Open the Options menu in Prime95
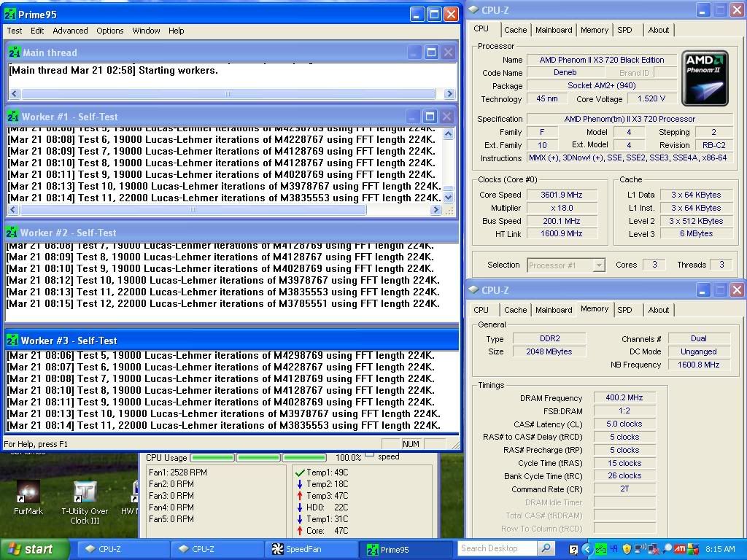Image resolution: width=747 pixels, height=560 pixels. [109, 31]
